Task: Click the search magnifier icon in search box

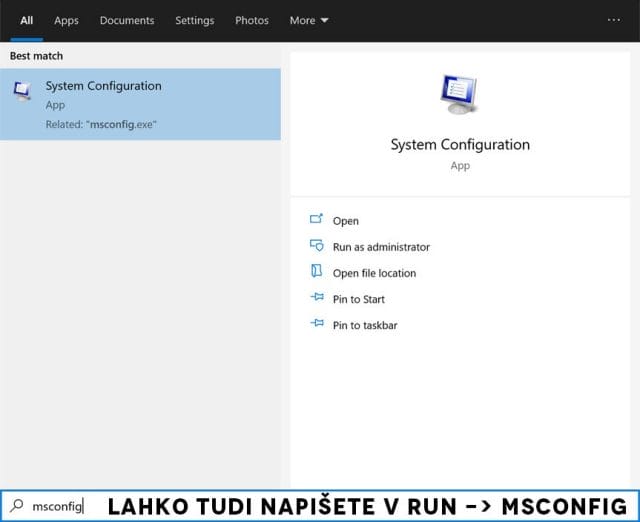Action: point(17,506)
